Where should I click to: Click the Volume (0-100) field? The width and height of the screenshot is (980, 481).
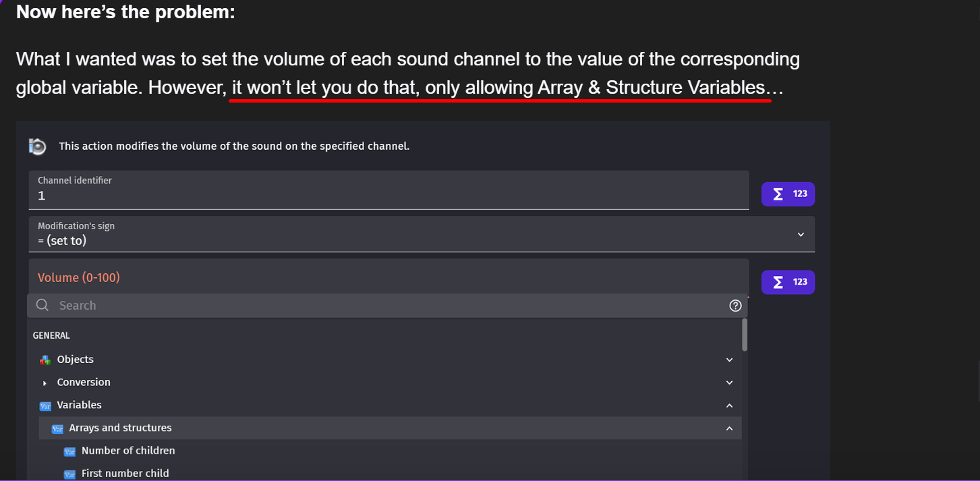pos(388,277)
